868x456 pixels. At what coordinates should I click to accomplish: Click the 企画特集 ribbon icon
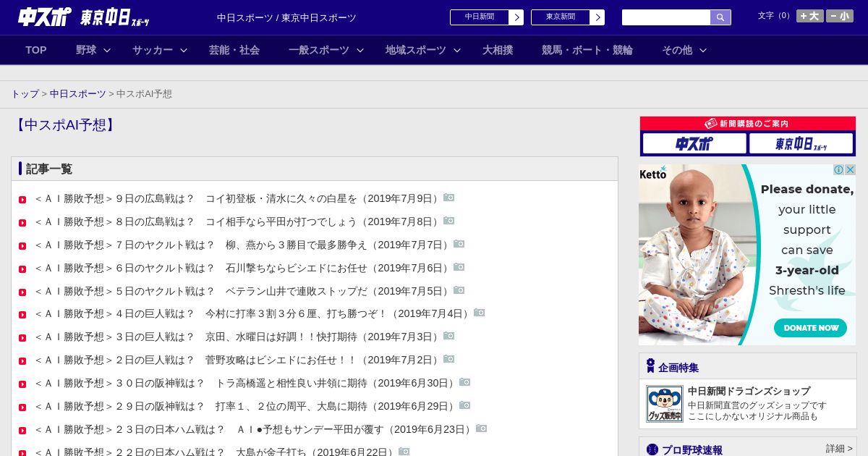pos(650,366)
